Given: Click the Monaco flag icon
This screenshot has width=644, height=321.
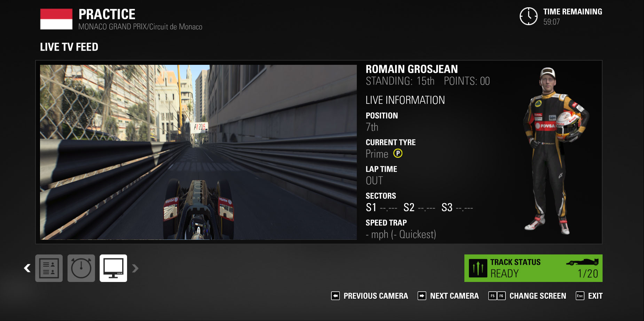Looking at the screenshot, I should click(x=56, y=19).
